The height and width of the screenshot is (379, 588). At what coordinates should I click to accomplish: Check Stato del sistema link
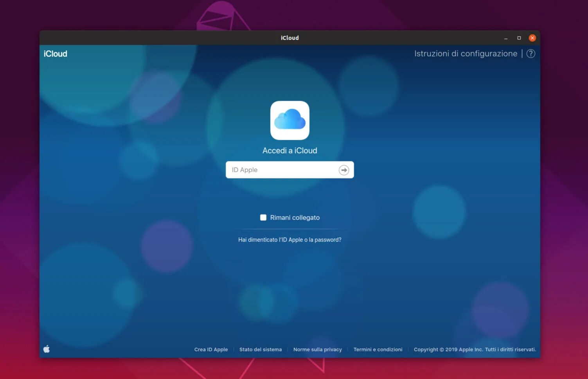click(261, 349)
